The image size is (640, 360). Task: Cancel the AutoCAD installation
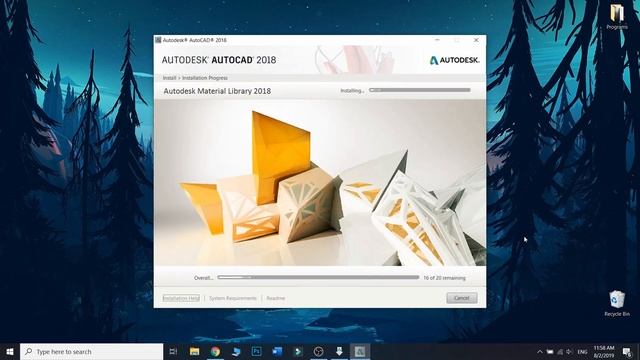point(462,298)
